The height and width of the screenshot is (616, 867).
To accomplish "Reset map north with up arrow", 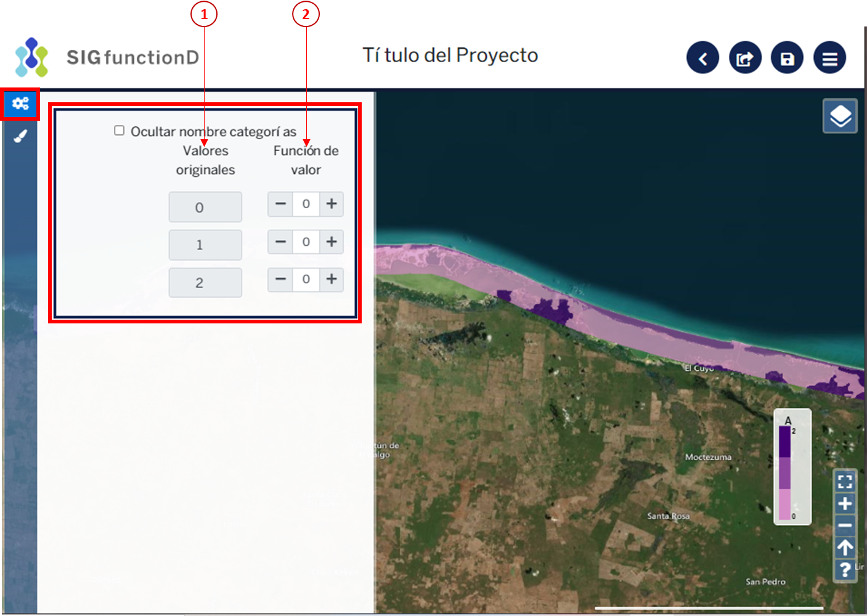I will (845, 548).
